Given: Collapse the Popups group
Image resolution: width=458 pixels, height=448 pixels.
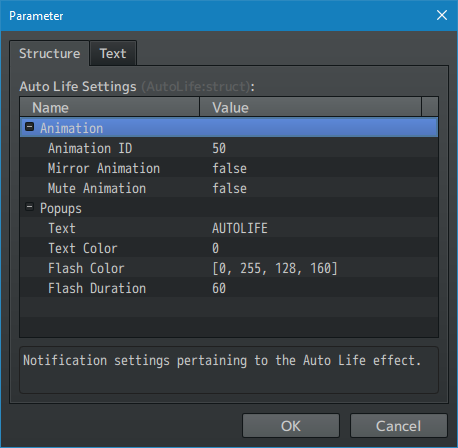Looking at the screenshot, I should click(x=30, y=207).
